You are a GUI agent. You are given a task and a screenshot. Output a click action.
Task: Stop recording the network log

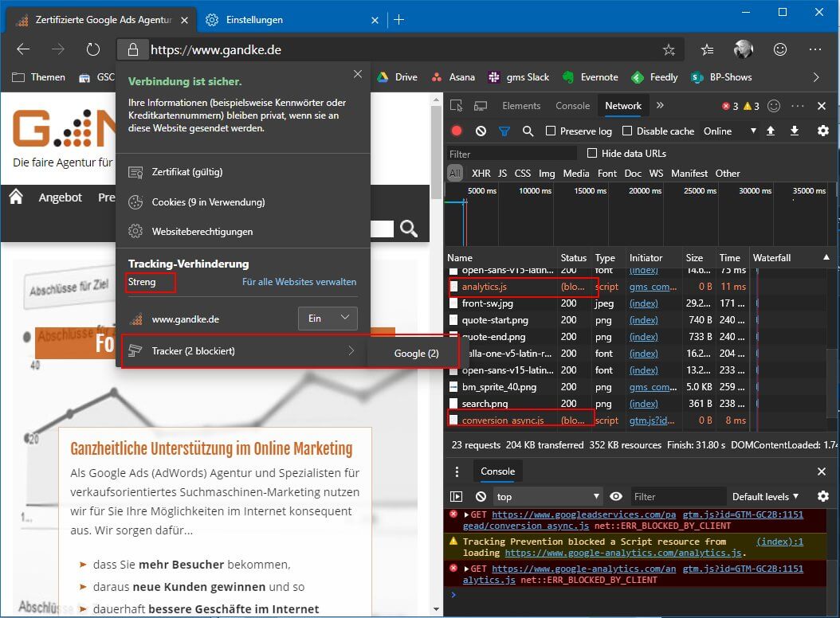(x=457, y=131)
